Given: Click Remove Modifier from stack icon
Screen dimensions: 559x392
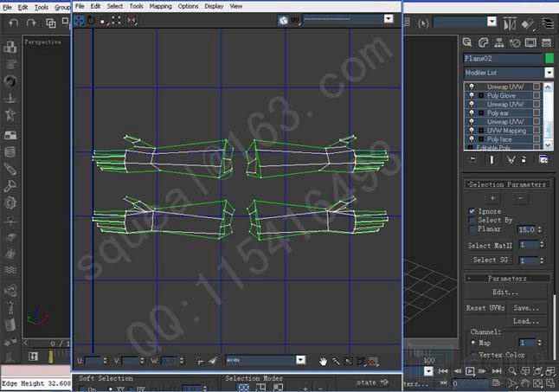Looking at the screenshot, I should point(524,159).
